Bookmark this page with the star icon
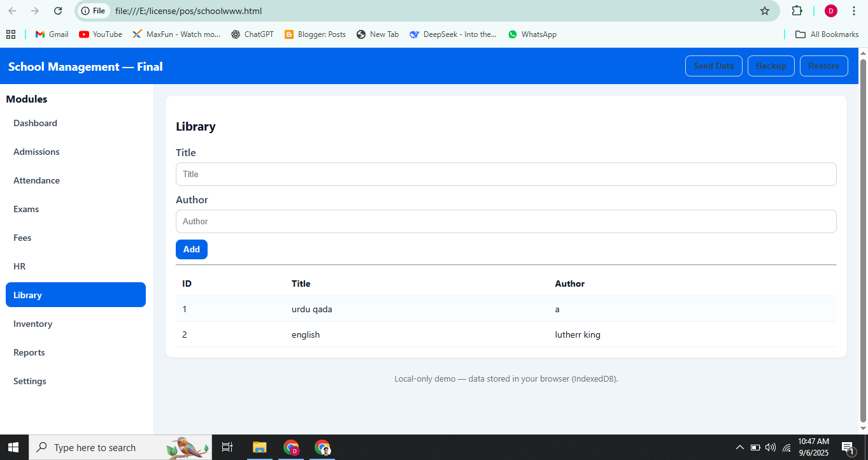 (764, 11)
